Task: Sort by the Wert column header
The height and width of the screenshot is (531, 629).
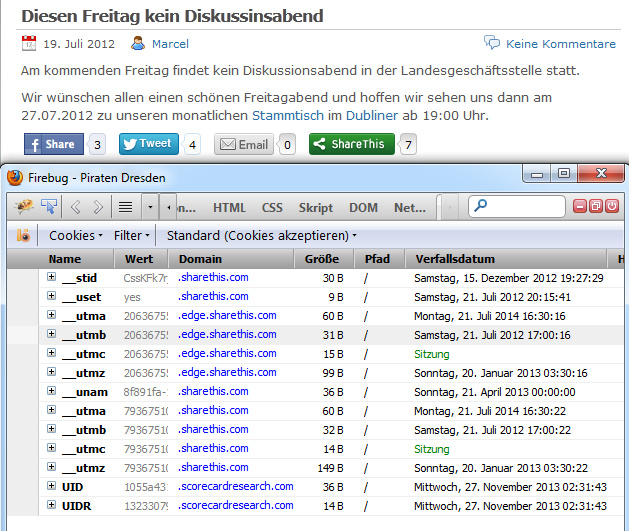Action: (x=141, y=259)
